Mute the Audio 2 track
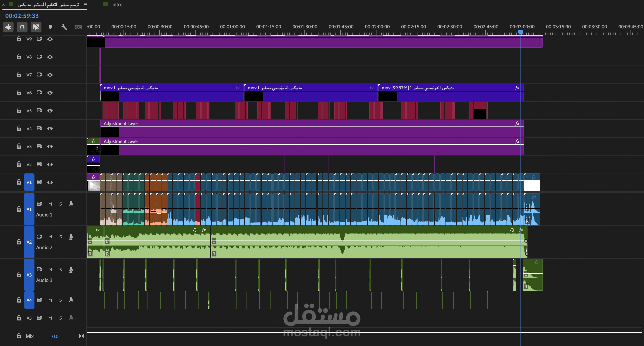This screenshot has width=644, height=346. [x=50, y=237]
